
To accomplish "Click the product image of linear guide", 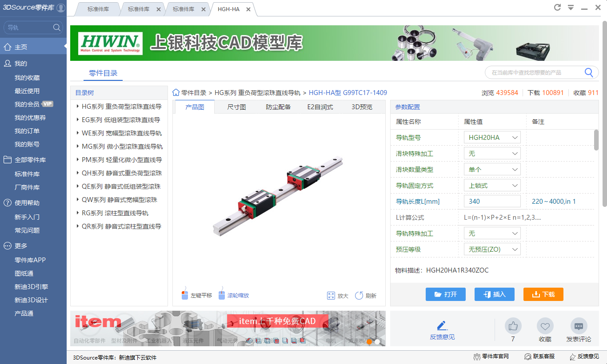I will coord(279,195).
